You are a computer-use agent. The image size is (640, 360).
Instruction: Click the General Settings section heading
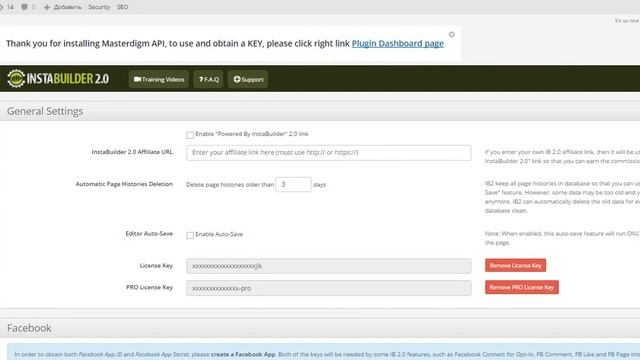(x=45, y=111)
